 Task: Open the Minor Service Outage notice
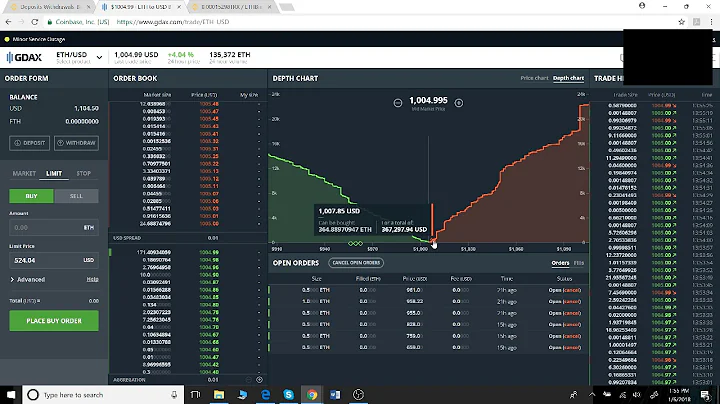pyautogui.click(x=35, y=39)
